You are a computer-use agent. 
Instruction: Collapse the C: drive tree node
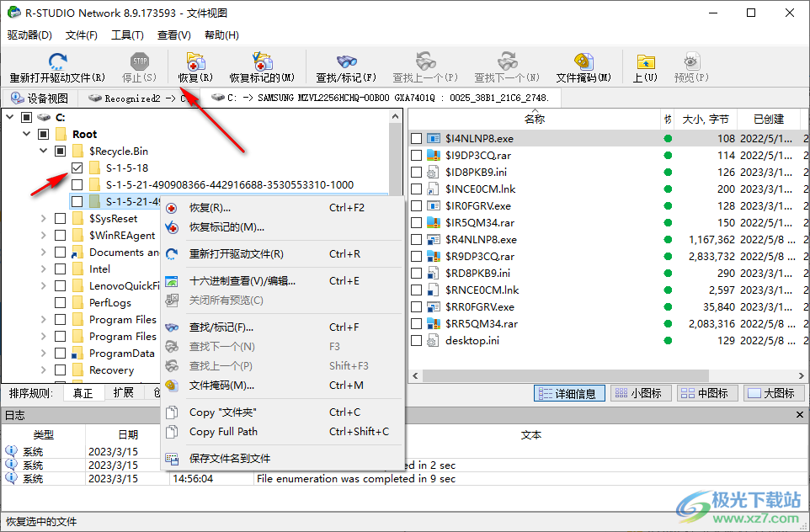click(10, 117)
